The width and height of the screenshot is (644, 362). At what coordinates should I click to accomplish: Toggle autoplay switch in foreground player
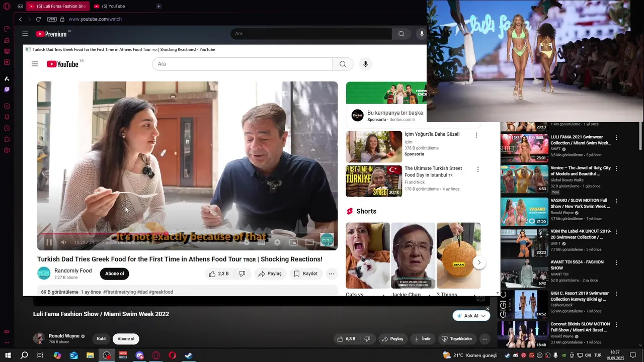click(246, 242)
